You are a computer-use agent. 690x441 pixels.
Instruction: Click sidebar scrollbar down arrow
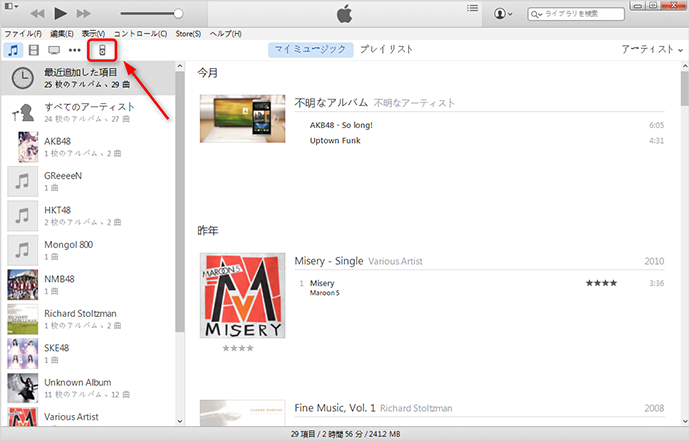click(180, 421)
